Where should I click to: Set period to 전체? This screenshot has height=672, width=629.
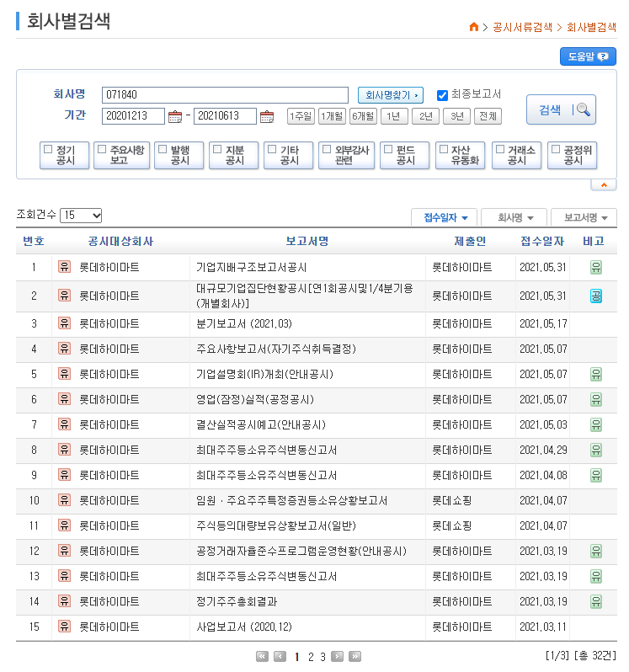coord(488,116)
